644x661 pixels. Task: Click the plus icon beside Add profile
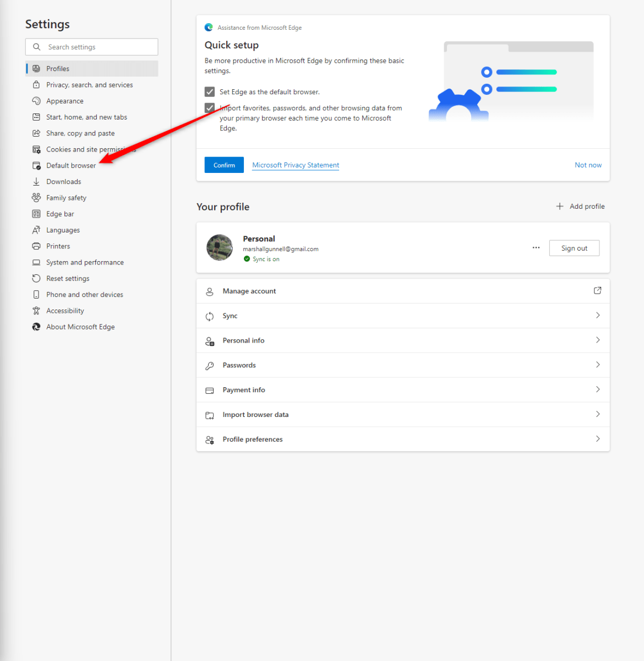click(x=560, y=206)
